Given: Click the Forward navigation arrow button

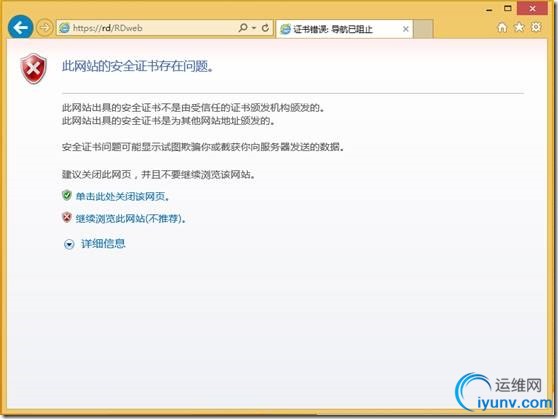Looking at the screenshot, I should [44, 27].
